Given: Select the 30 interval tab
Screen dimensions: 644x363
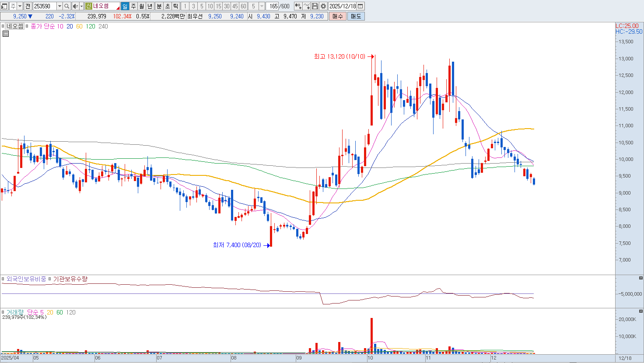Looking at the screenshot, I should click(227, 6).
